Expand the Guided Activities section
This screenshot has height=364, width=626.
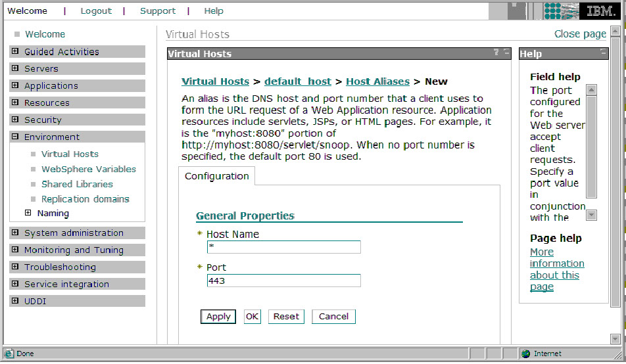tap(15, 51)
